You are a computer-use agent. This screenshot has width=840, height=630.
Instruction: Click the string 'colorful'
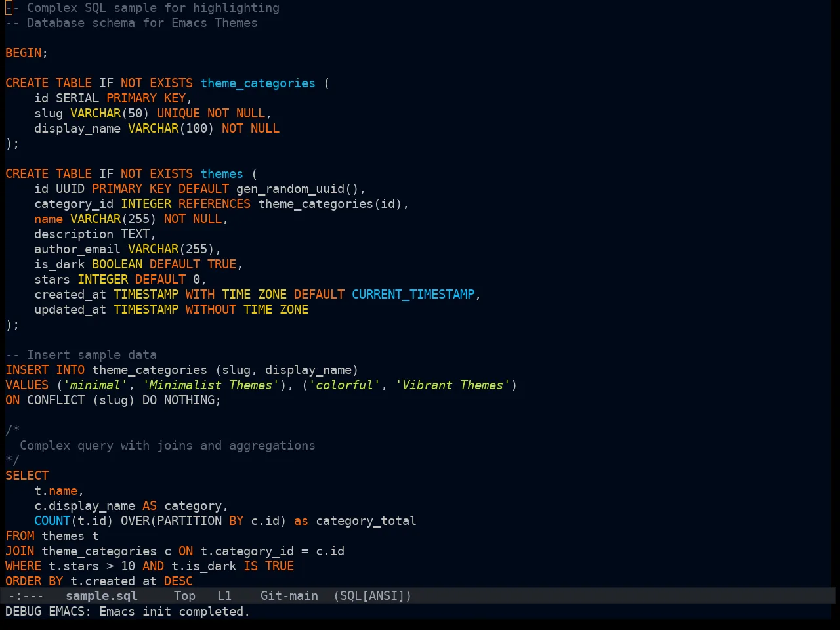[x=345, y=385]
